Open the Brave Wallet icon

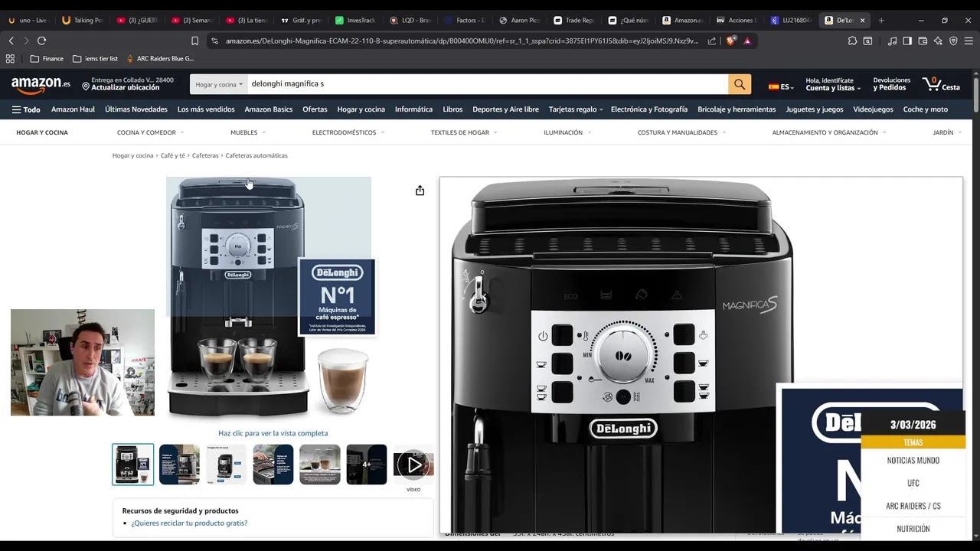tap(923, 41)
